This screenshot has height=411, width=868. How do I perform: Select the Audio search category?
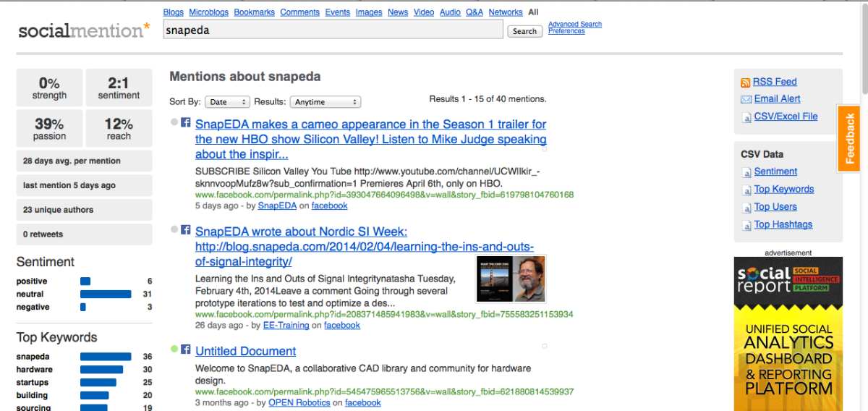coord(450,12)
